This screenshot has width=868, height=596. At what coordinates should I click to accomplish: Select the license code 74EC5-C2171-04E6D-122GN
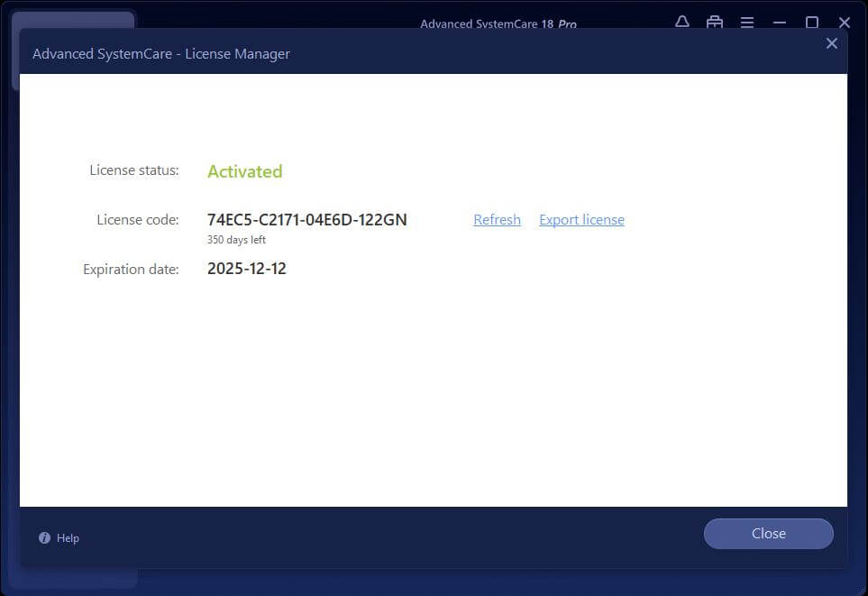tap(306, 220)
